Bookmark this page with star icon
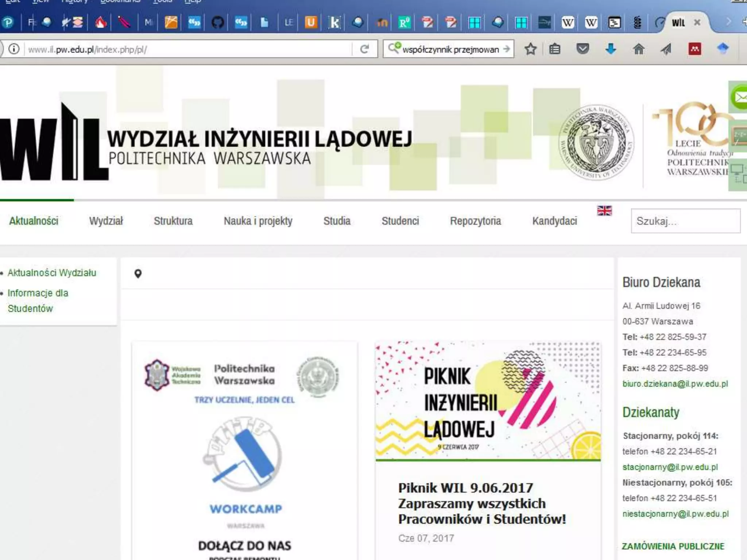Image resolution: width=747 pixels, height=560 pixels. pyautogui.click(x=530, y=49)
